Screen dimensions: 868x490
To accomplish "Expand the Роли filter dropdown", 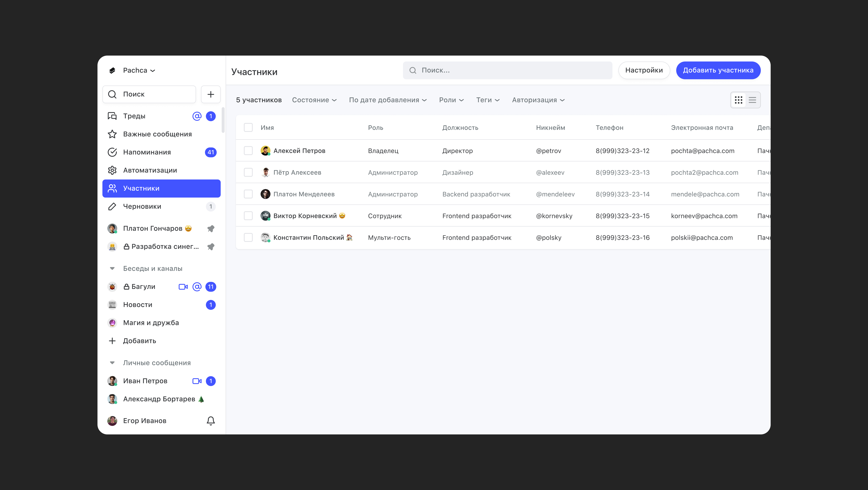I will pos(451,100).
